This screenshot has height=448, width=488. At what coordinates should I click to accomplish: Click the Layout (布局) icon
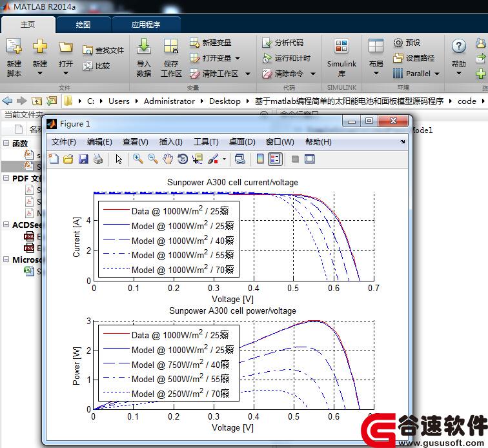pyautogui.click(x=376, y=46)
